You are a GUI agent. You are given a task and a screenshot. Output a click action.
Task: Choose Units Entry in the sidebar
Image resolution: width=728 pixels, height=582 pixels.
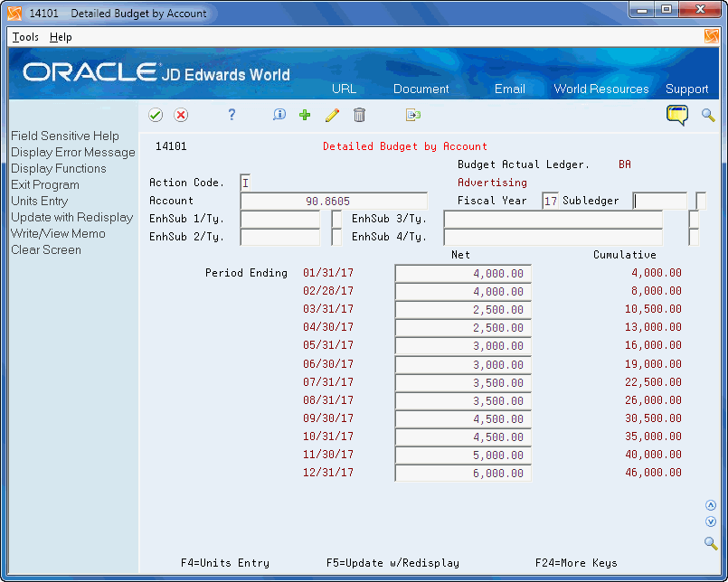click(40, 201)
